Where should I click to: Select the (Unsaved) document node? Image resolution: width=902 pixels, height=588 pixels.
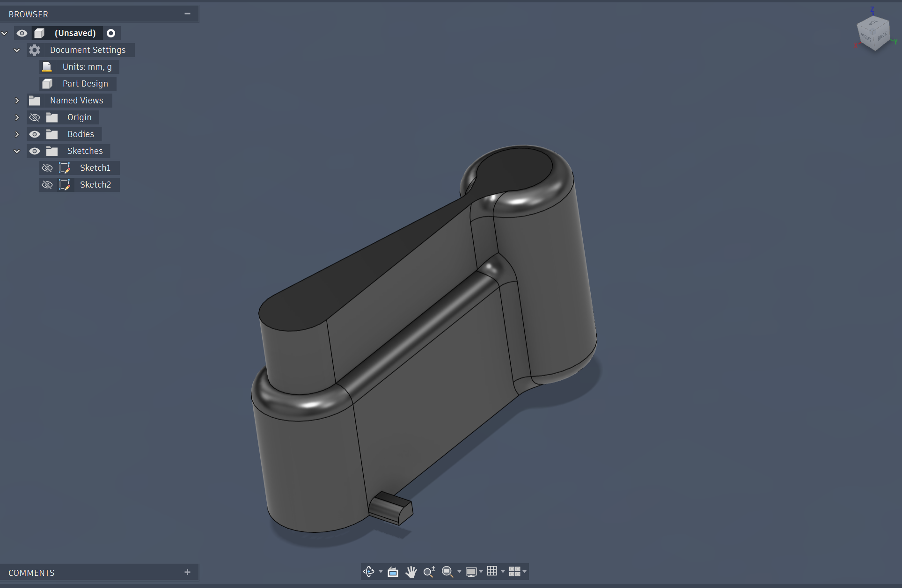pyautogui.click(x=75, y=33)
